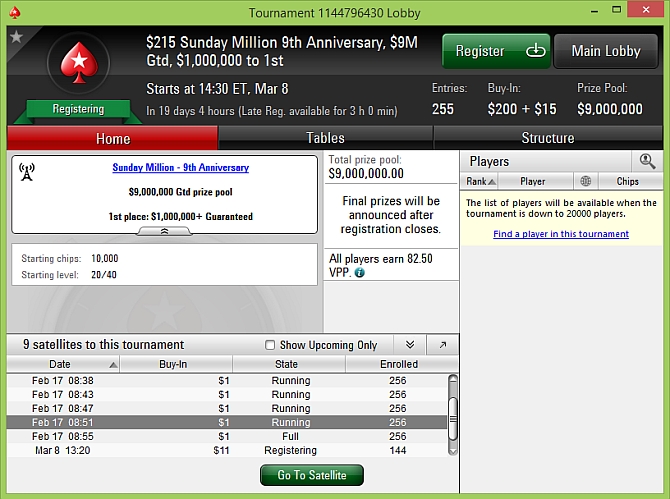Minimize the tournament lobby window
Image resolution: width=670 pixels, height=499 pixels.
click(594, 12)
